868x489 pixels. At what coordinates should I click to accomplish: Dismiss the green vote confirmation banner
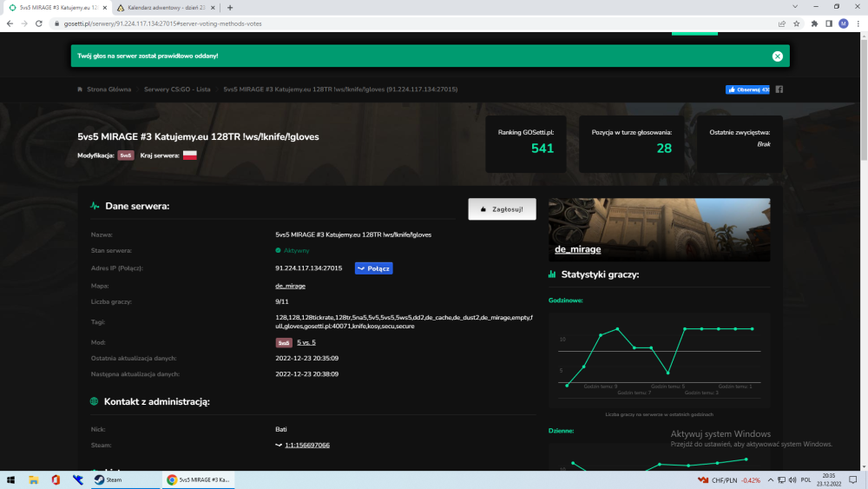coord(777,56)
